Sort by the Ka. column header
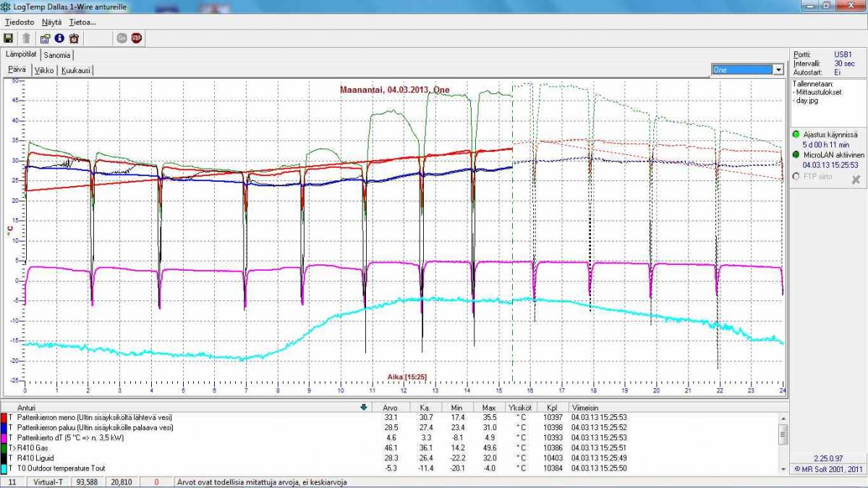The width and height of the screenshot is (868, 488). coord(425,408)
